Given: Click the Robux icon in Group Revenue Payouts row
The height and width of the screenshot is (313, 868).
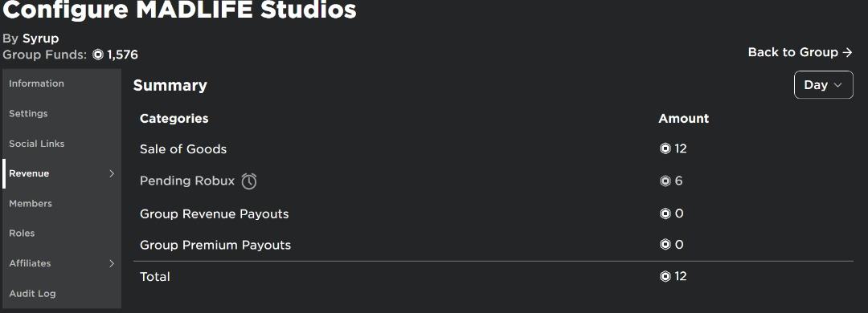Looking at the screenshot, I should coord(665,213).
